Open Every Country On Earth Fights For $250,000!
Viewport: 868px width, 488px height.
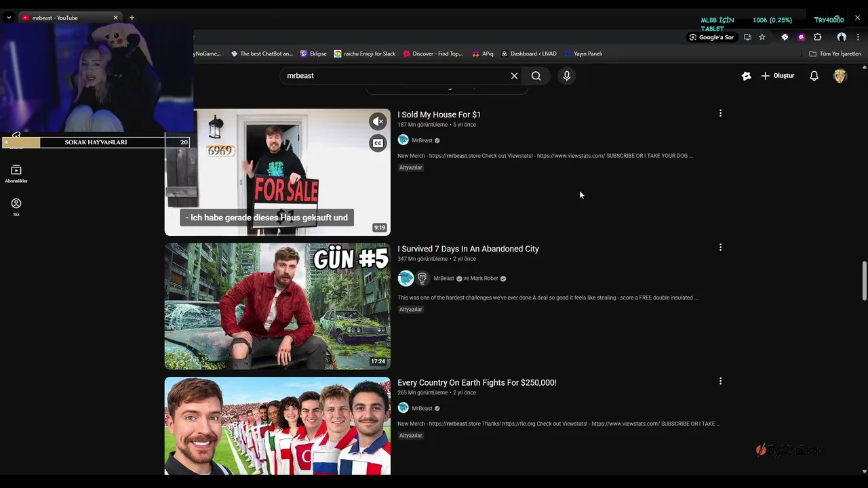pyautogui.click(x=477, y=382)
